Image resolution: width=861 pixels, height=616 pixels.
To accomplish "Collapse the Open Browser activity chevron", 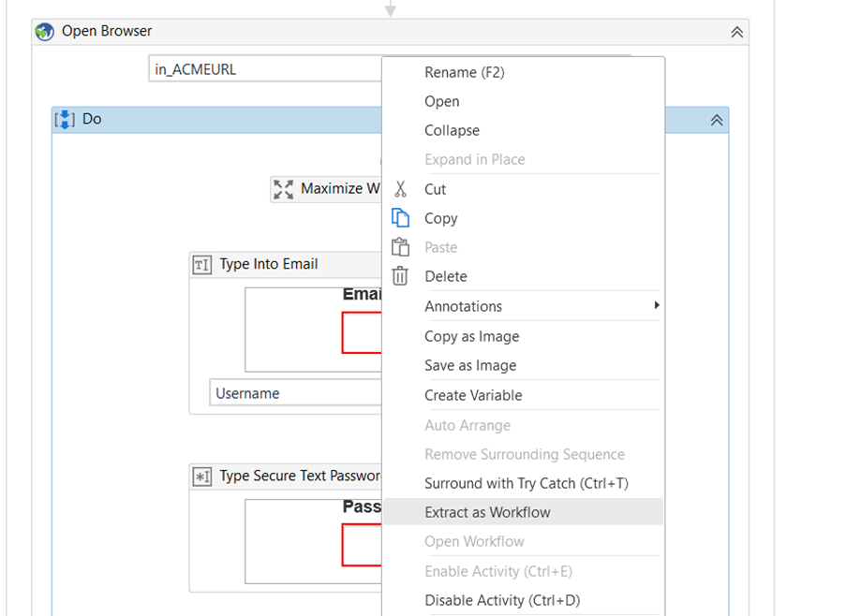I will pyautogui.click(x=737, y=32).
